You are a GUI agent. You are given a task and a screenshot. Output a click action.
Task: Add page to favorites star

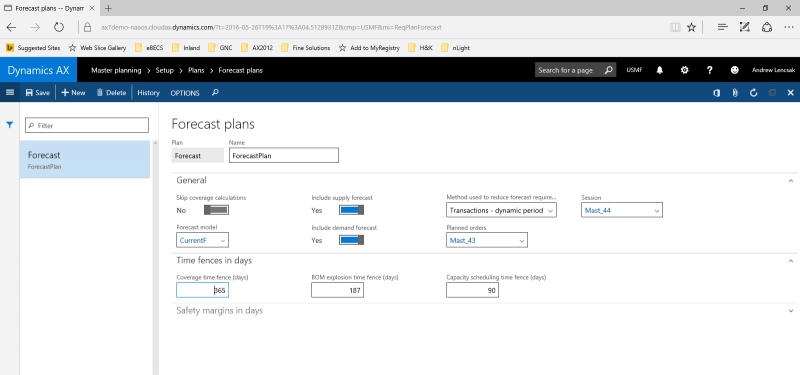point(691,28)
